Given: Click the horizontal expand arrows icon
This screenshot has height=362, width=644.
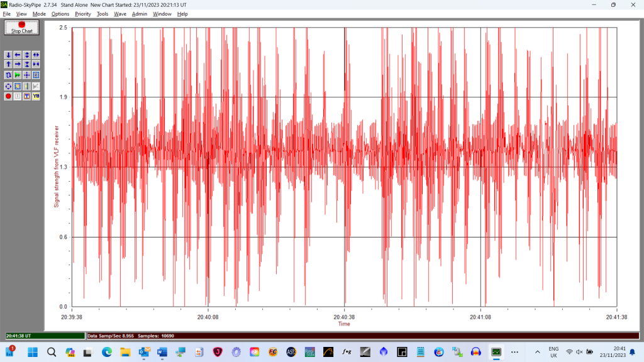Looking at the screenshot, I should [36, 55].
